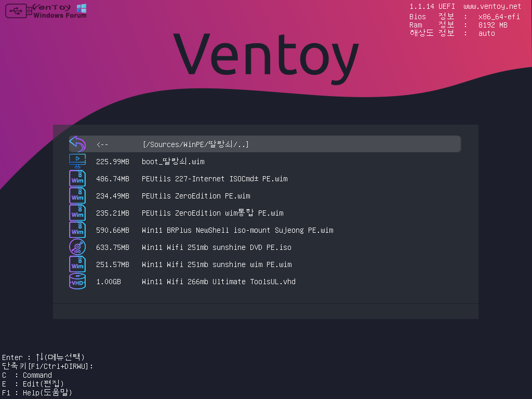Click the Ventoy USB logo icon
This screenshot has width=532, height=399.
coord(19,11)
